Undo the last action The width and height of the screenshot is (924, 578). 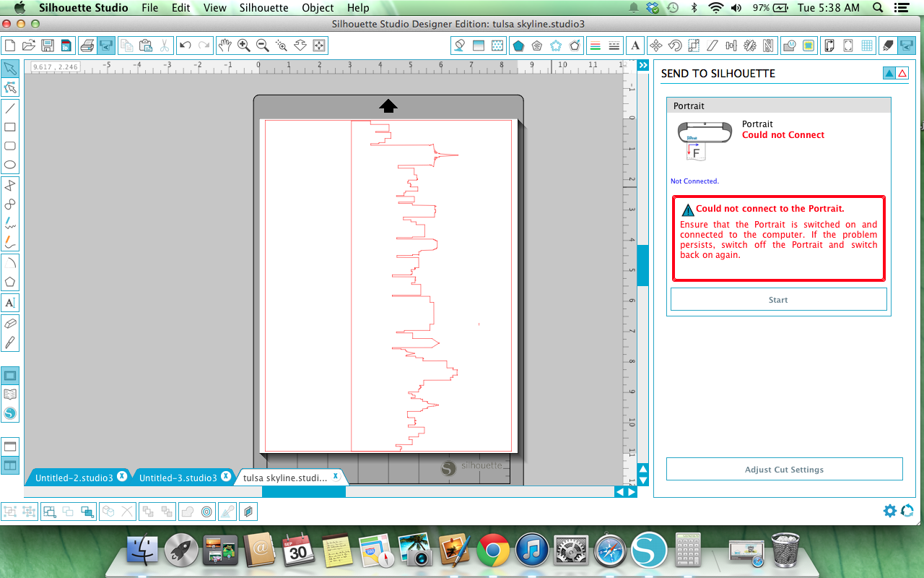[186, 46]
